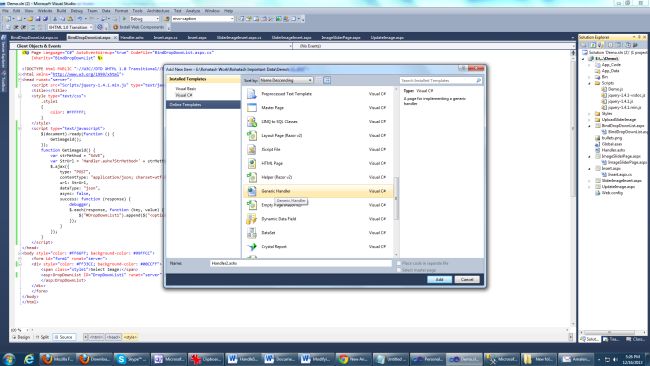The height and width of the screenshot is (366, 650).
Task: Collapse the Insert.aspx node in Solution Explorer
Action: [x=589, y=168]
